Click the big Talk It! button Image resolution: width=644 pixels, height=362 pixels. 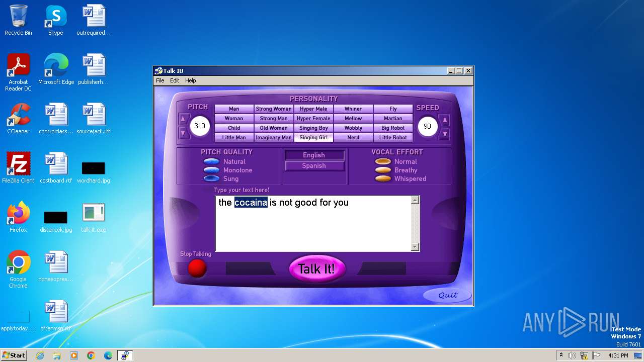point(316,268)
